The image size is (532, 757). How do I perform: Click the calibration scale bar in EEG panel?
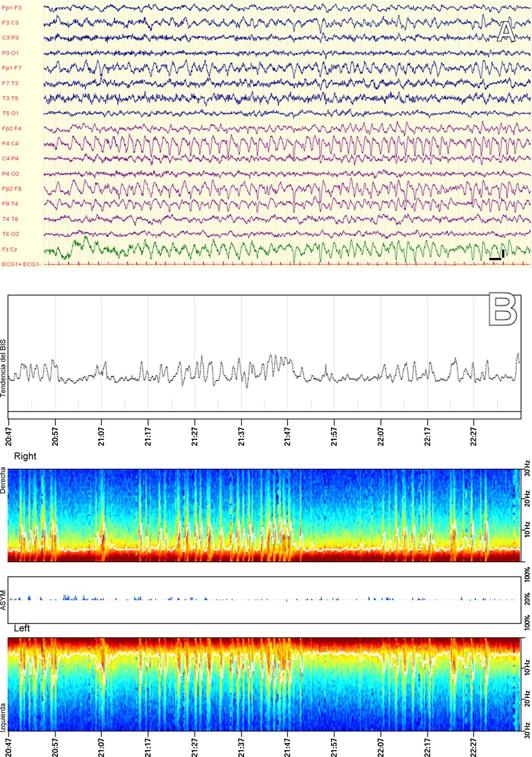tap(496, 258)
